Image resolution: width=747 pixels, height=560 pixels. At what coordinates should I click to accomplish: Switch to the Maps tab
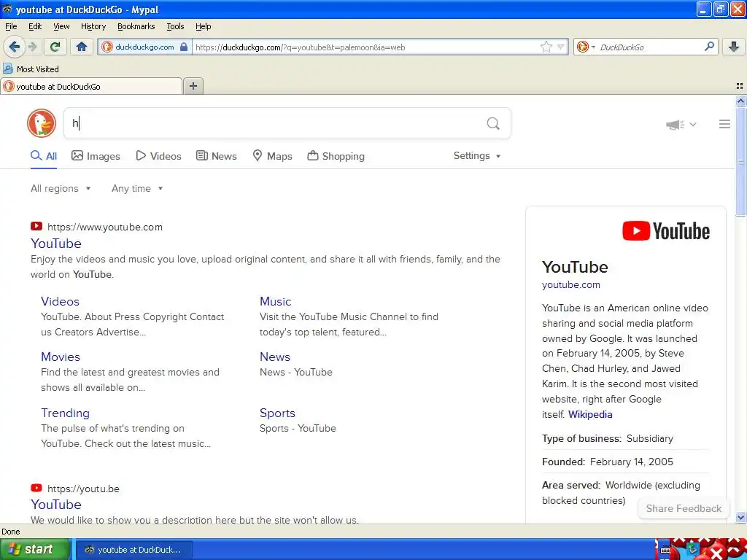click(273, 156)
